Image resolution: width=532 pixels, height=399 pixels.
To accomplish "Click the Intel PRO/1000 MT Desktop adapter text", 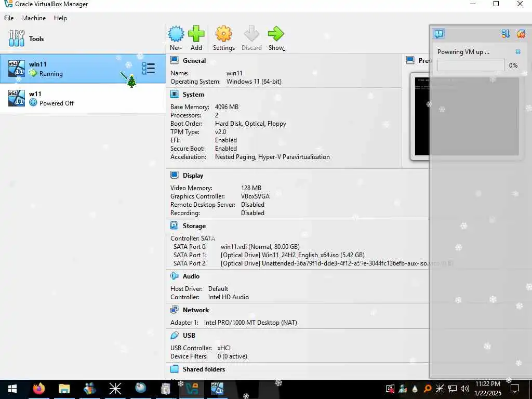I will tap(250, 323).
